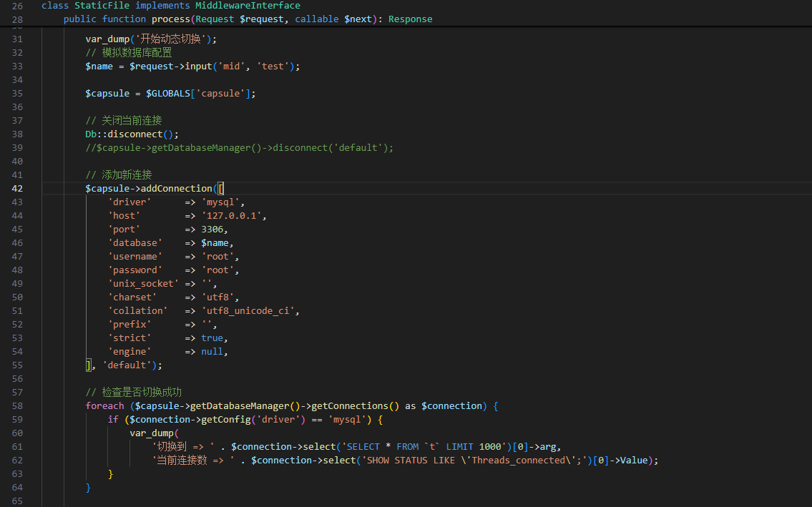Click line number 58 in gutter
Image resolution: width=812 pixels, height=507 pixels.
17,406
